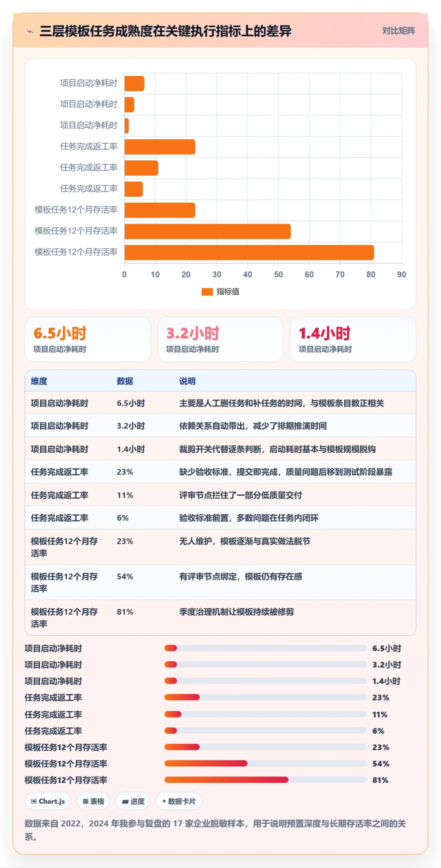Click the progress bar labeled 6.5小时
The width and height of the screenshot is (441, 868).
pos(265,648)
